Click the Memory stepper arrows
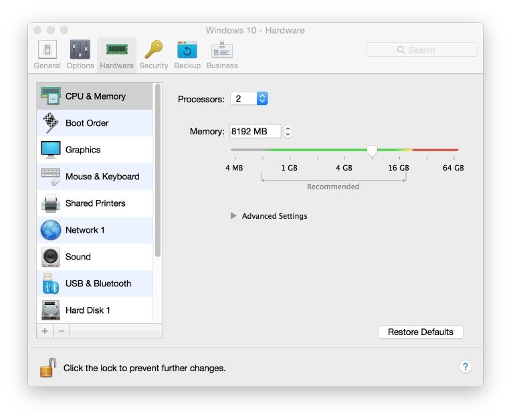The image size is (511, 420). [288, 131]
